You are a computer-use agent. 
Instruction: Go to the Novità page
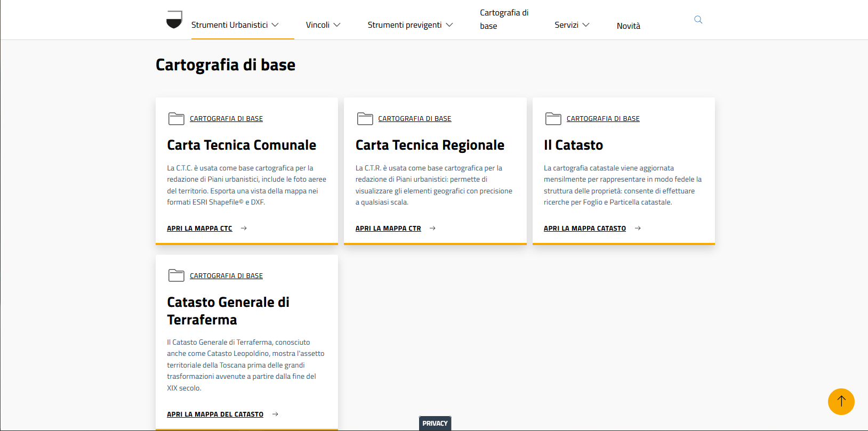pos(629,26)
